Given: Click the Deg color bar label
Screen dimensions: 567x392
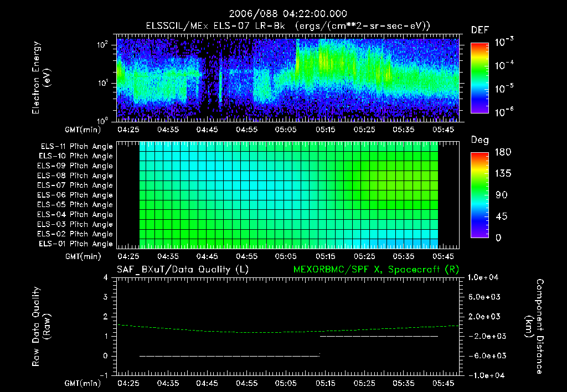Looking at the screenshot, I should [480, 140].
